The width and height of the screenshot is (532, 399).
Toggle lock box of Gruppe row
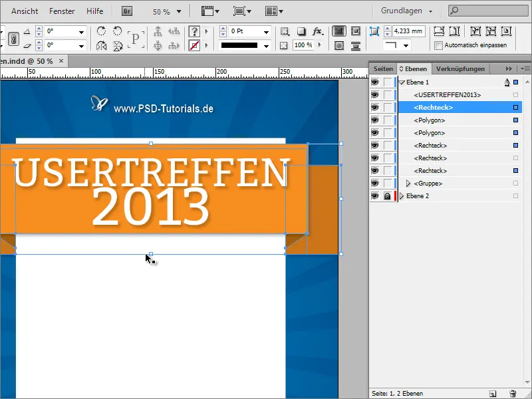[x=387, y=184]
